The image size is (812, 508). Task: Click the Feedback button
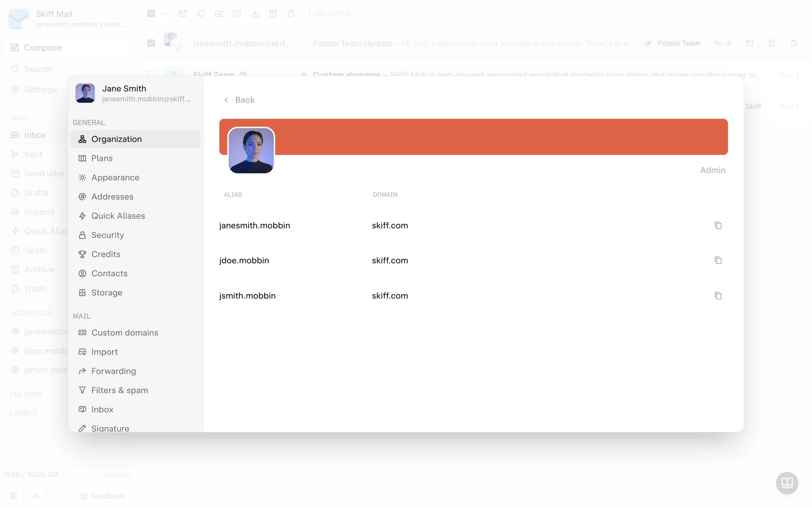(x=102, y=496)
